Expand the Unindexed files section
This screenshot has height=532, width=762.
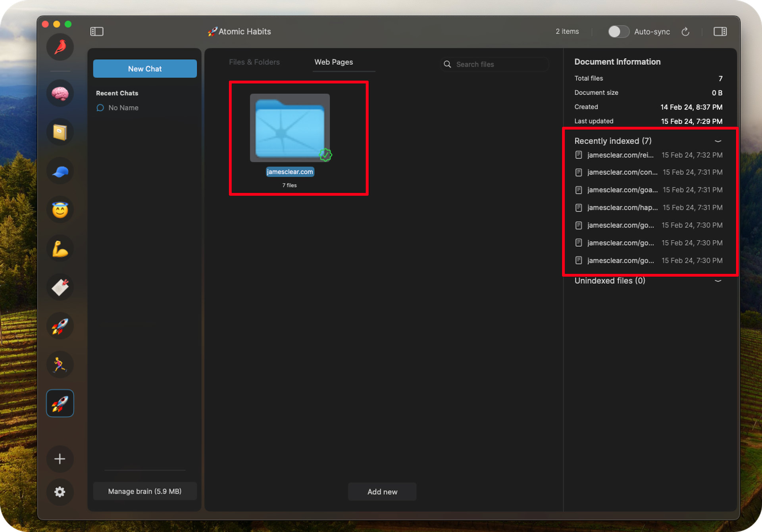point(718,281)
